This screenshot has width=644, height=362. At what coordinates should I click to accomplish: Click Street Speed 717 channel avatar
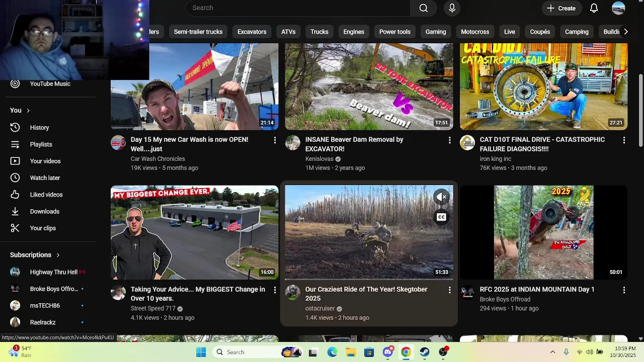(118, 293)
